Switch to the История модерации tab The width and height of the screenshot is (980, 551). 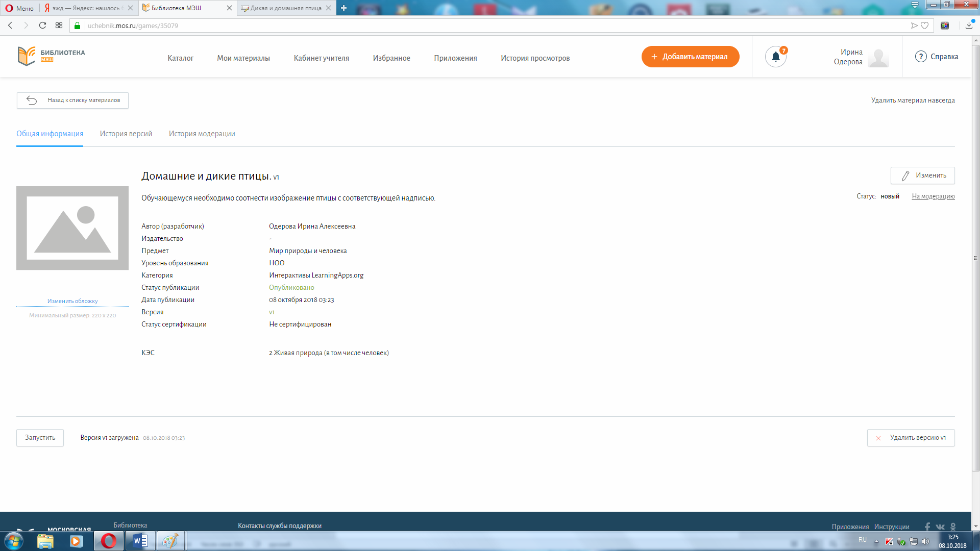[202, 134]
